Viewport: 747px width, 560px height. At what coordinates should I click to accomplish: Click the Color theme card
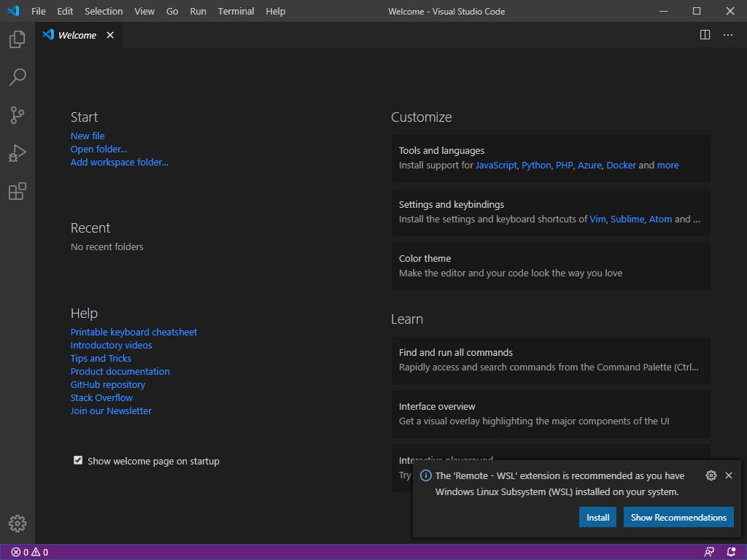(551, 266)
